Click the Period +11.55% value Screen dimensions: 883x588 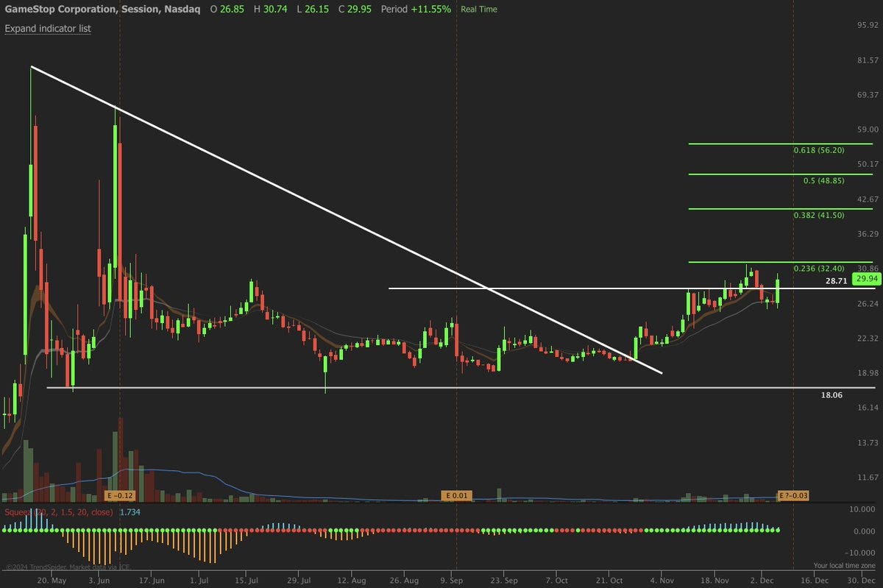(x=416, y=10)
